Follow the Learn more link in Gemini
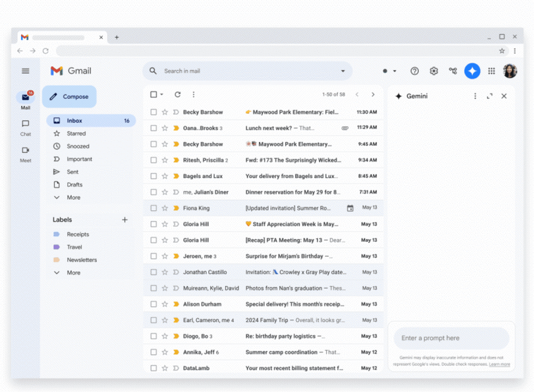This screenshot has height=392, width=534. click(499, 364)
